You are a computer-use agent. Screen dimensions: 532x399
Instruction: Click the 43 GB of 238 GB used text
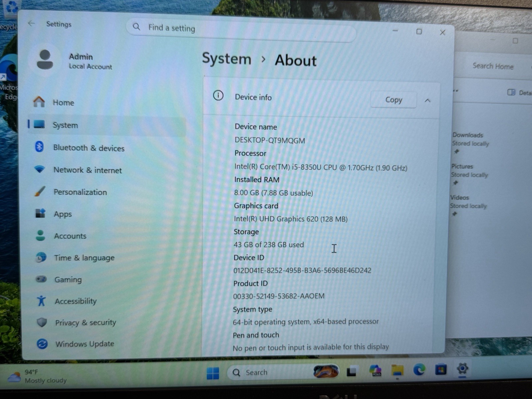[x=269, y=245]
